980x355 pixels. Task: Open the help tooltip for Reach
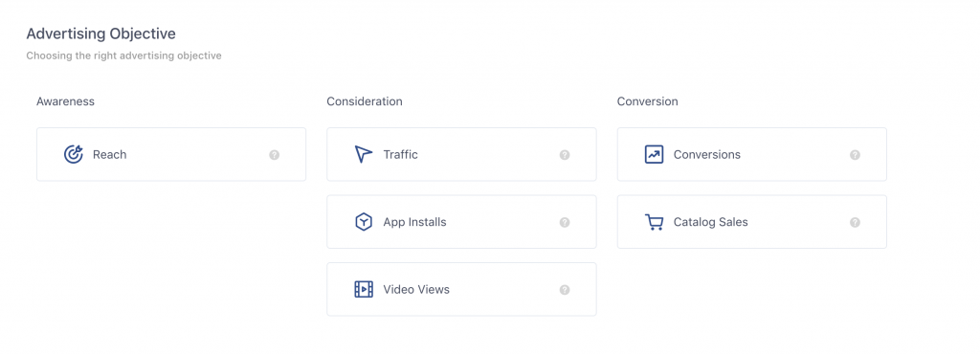click(275, 155)
